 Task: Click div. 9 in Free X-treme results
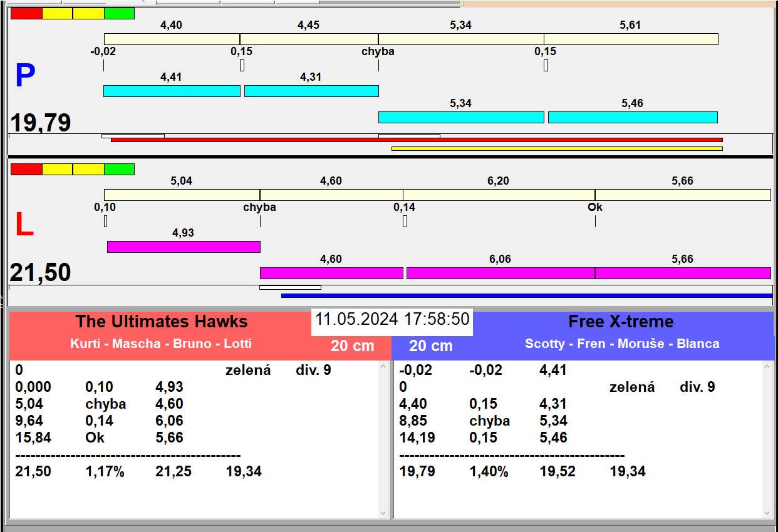pos(697,387)
